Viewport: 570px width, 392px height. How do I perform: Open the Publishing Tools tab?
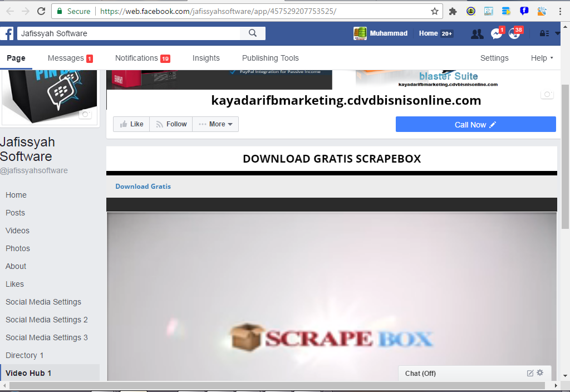pyautogui.click(x=271, y=58)
